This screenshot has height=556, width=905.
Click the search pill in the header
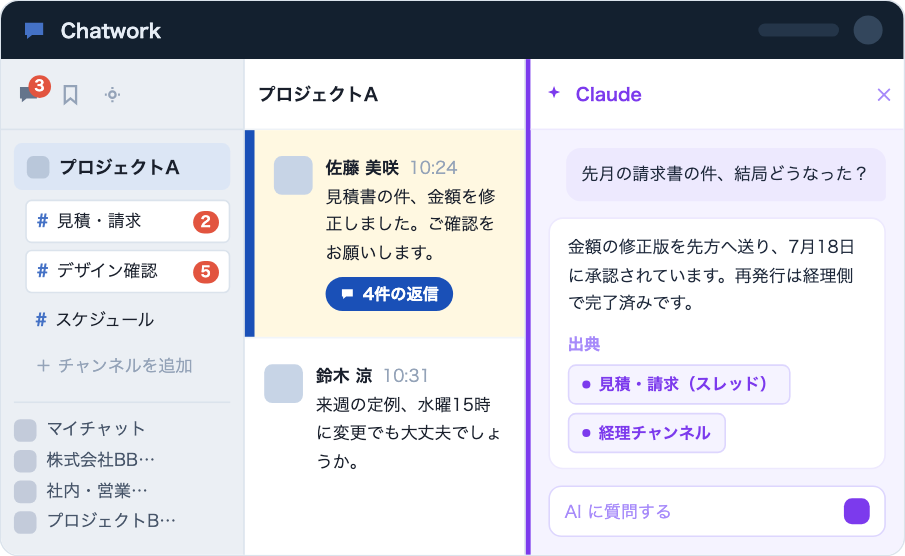click(798, 30)
